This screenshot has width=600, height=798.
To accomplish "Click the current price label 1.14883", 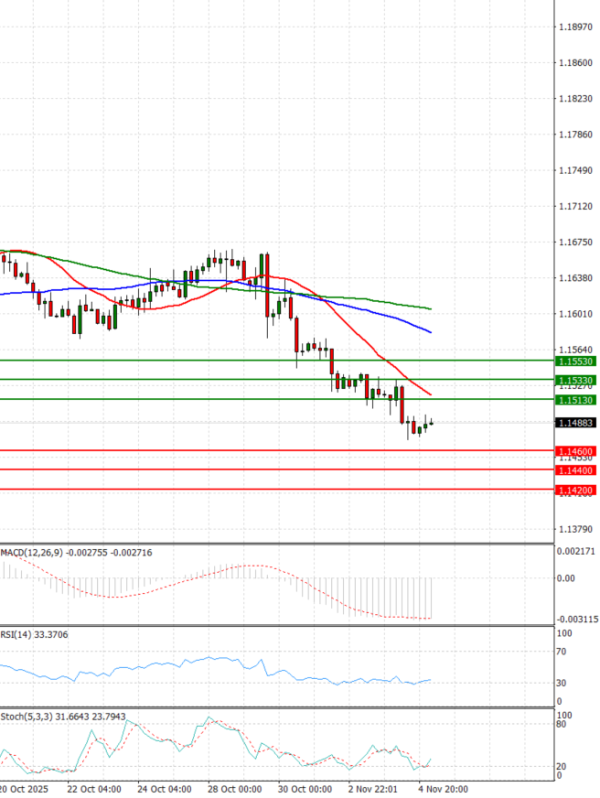I will tap(577, 423).
